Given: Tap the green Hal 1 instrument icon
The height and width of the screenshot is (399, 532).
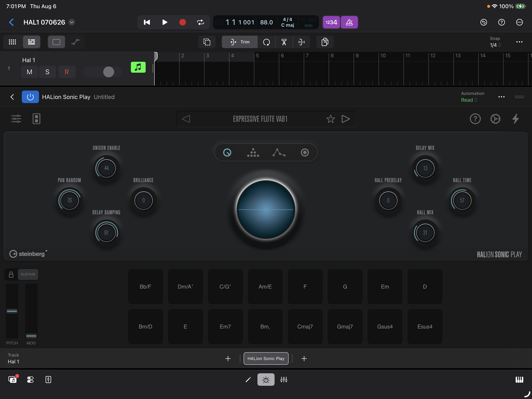Looking at the screenshot, I should (x=138, y=67).
